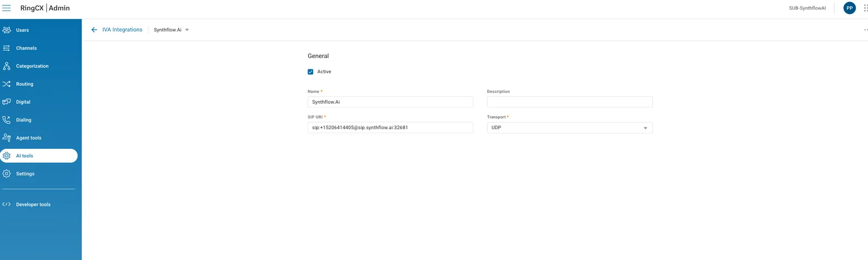Click the Settings gear icon
The width and height of the screenshot is (868, 260).
[x=7, y=173]
